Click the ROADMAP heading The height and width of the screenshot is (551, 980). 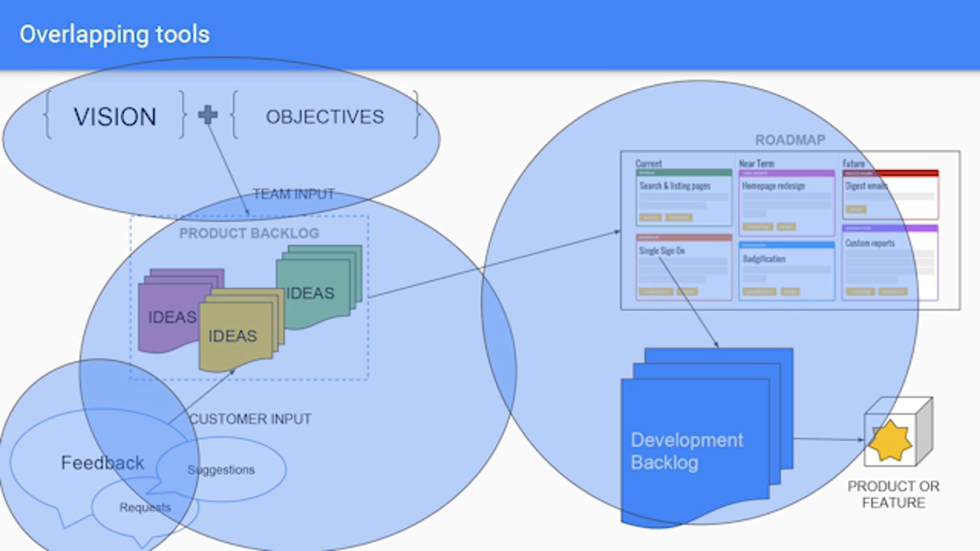pyautogui.click(x=790, y=140)
